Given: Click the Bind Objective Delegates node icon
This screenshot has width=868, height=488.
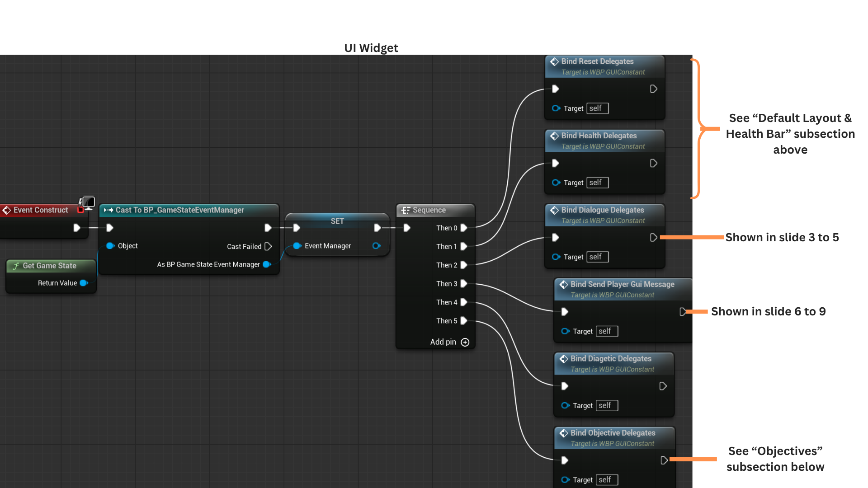Looking at the screenshot, I should click(563, 433).
